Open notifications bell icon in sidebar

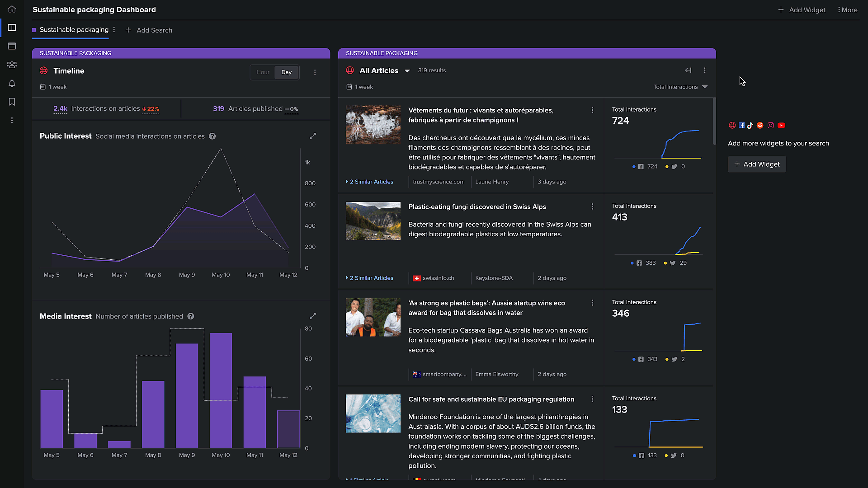pos(12,83)
